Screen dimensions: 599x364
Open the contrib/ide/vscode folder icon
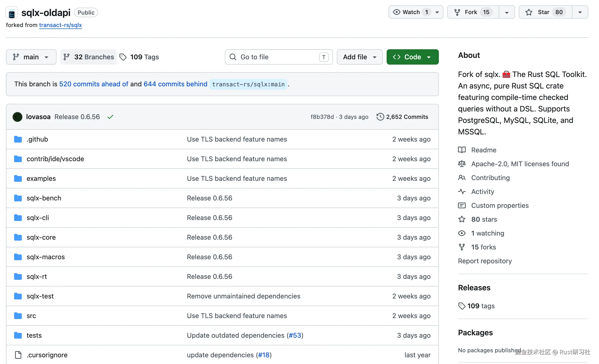point(18,159)
